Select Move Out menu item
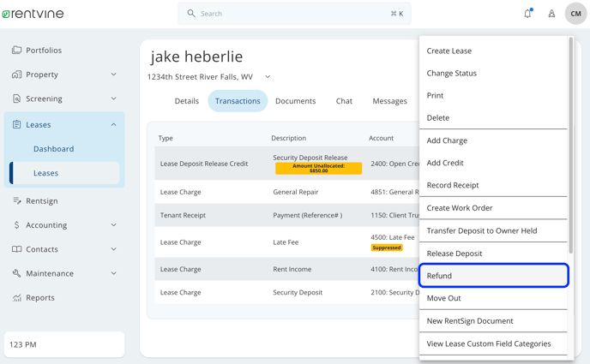The width and height of the screenshot is (590, 364). point(493,298)
